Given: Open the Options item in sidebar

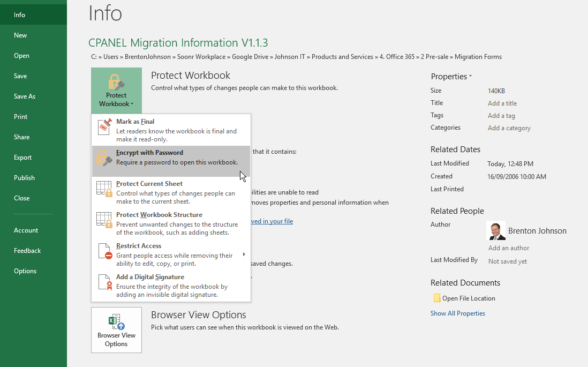Looking at the screenshot, I should tap(25, 271).
